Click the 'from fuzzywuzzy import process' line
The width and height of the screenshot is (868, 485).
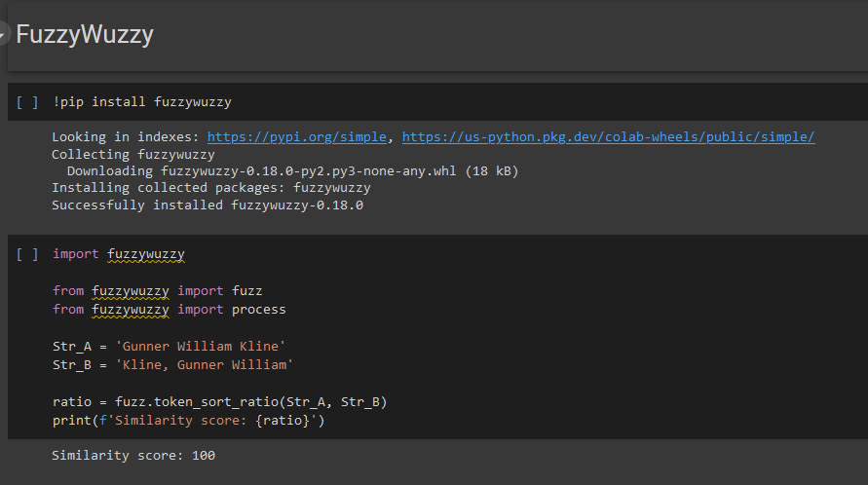[x=169, y=309]
